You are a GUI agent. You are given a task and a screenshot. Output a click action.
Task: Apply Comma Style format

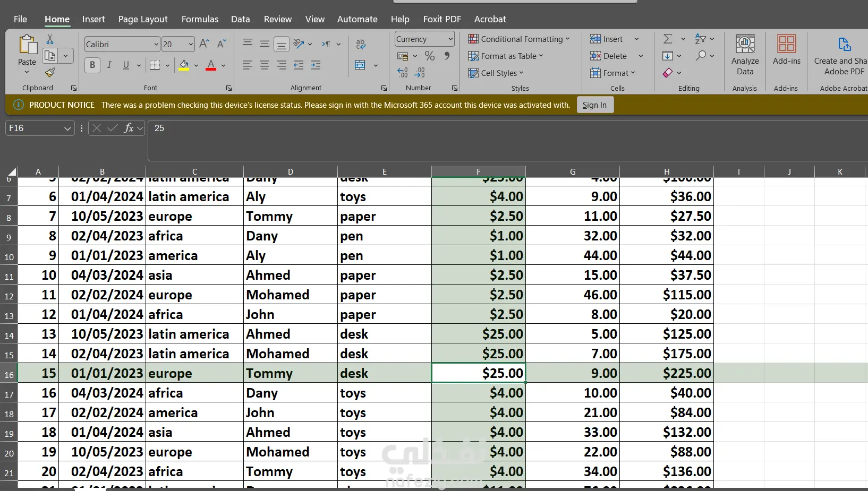click(447, 56)
